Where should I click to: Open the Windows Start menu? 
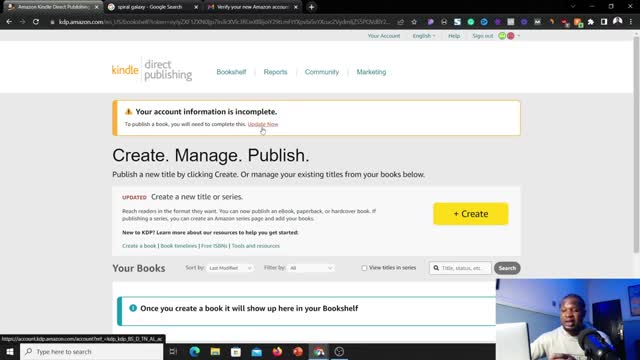[x=10, y=351]
